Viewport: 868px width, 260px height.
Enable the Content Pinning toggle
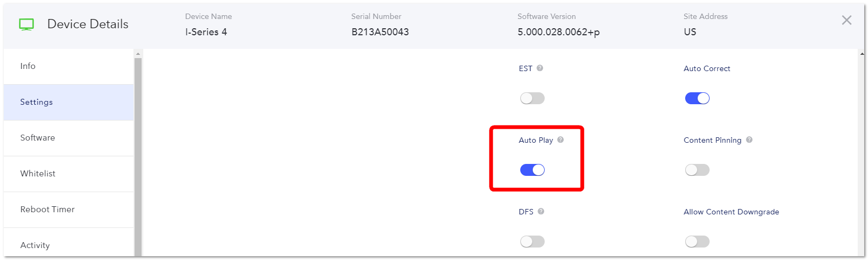[x=697, y=170]
